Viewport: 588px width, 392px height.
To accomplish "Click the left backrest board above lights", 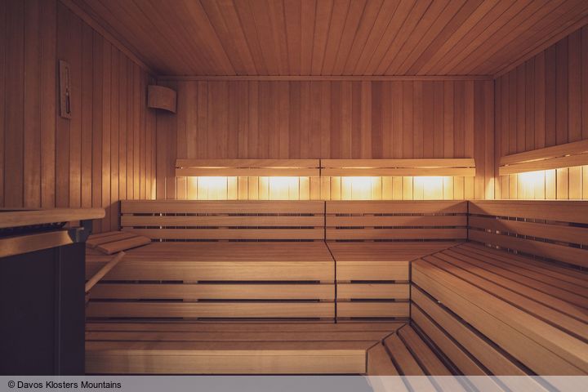I will [247, 167].
